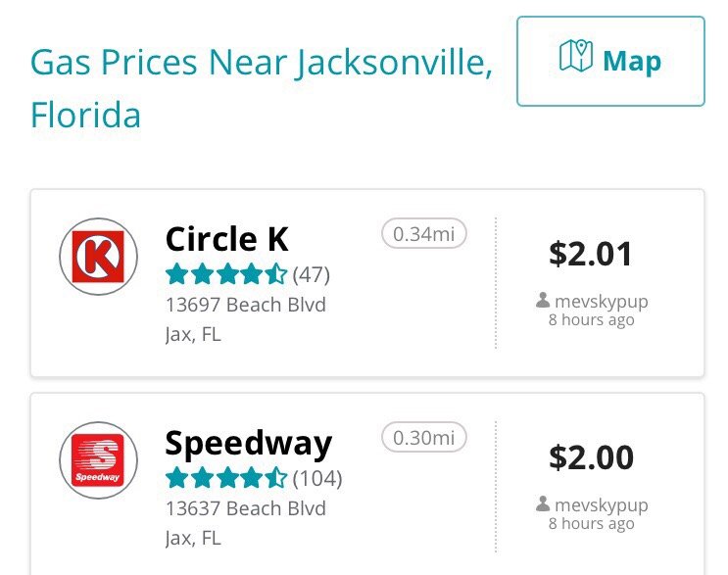Screen dimensions: 728x575
Task: Click Circle K star rating
Action: pyautogui.click(x=226, y=274)
